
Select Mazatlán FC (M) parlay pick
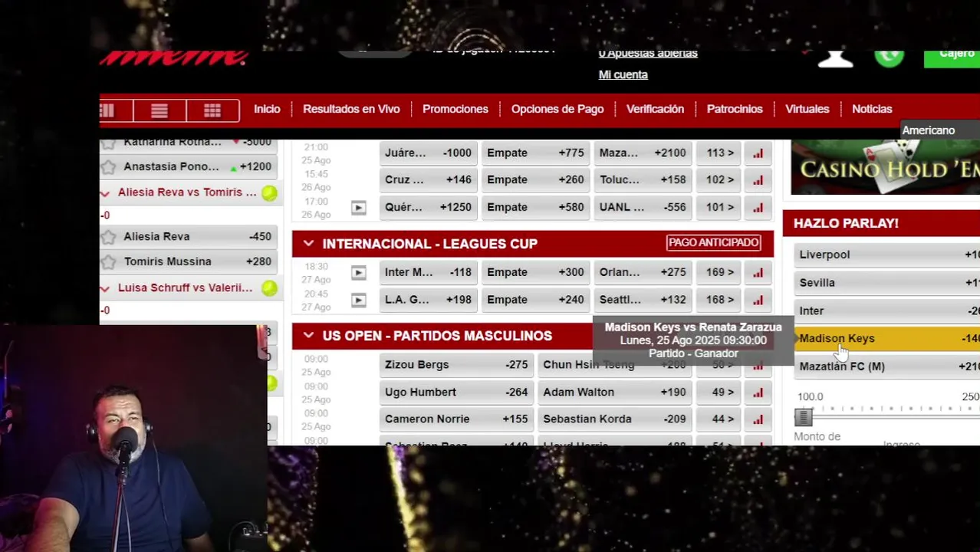(887, 366)
